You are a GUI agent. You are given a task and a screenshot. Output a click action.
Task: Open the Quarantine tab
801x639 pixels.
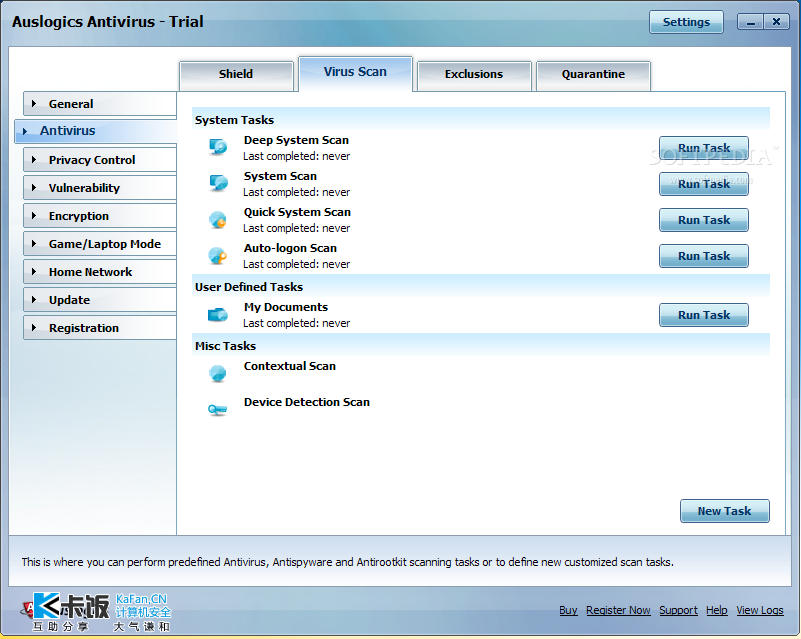(593, 75)
